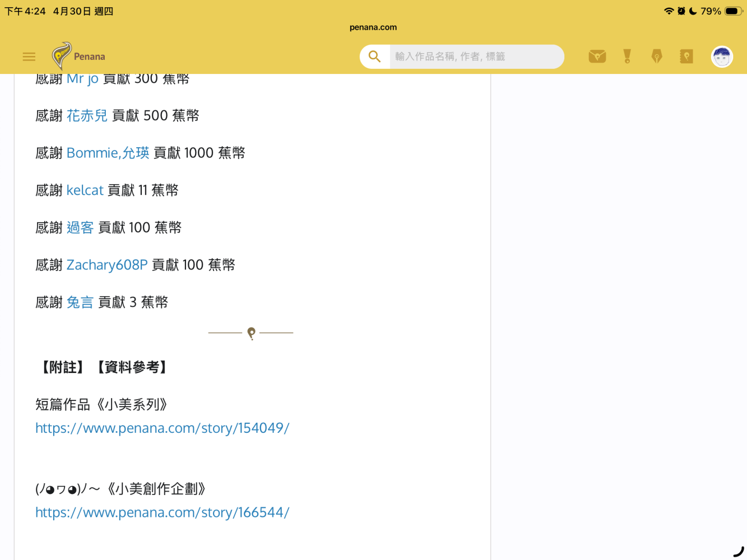747x560 pixels.
Task: Open the exclamation notifications icon
Action: 627,56
